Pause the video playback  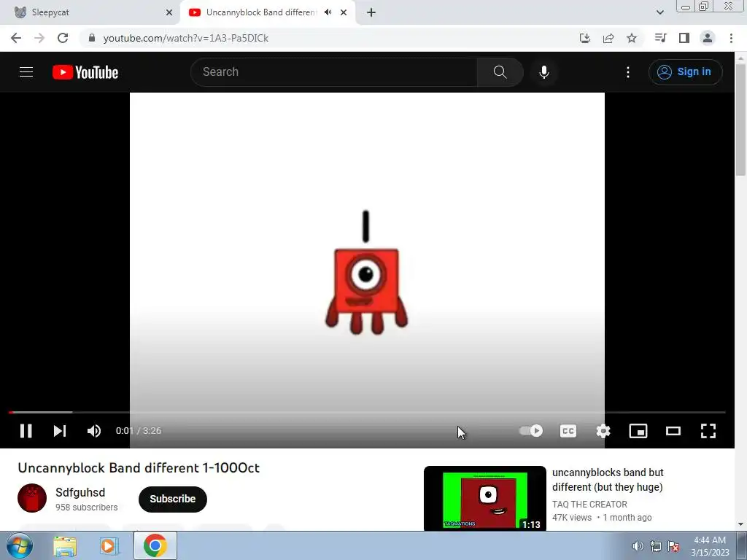tap(26, 431)
